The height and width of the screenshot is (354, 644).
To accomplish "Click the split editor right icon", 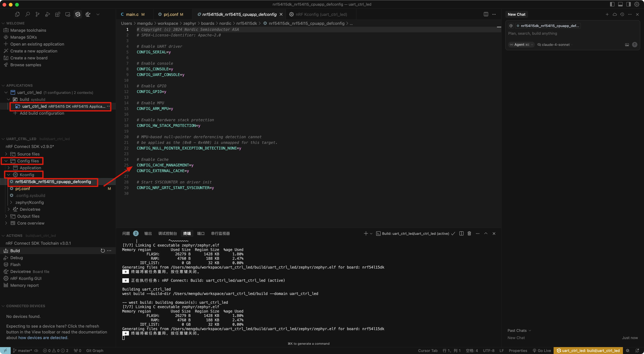I will 486,14.
